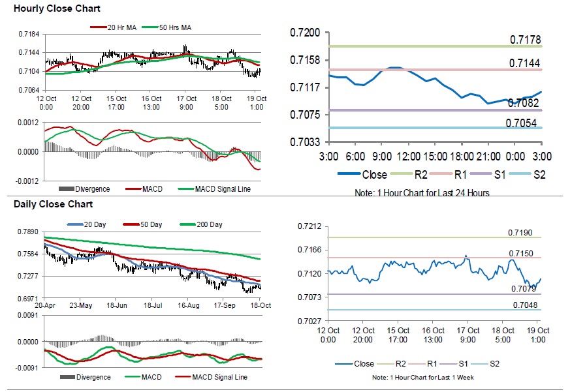
Task: Click the -0.0012 label on hourly MACD axis
Action: 27,181
